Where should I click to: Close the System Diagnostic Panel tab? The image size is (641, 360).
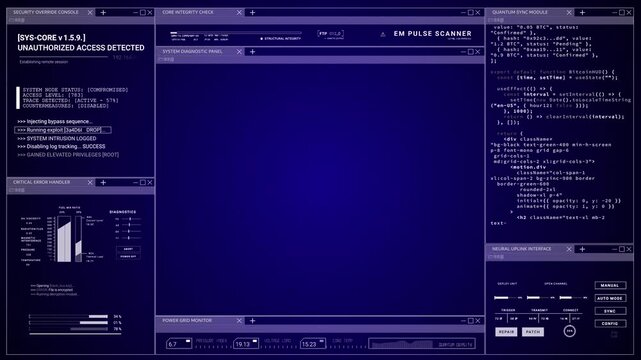239,52
